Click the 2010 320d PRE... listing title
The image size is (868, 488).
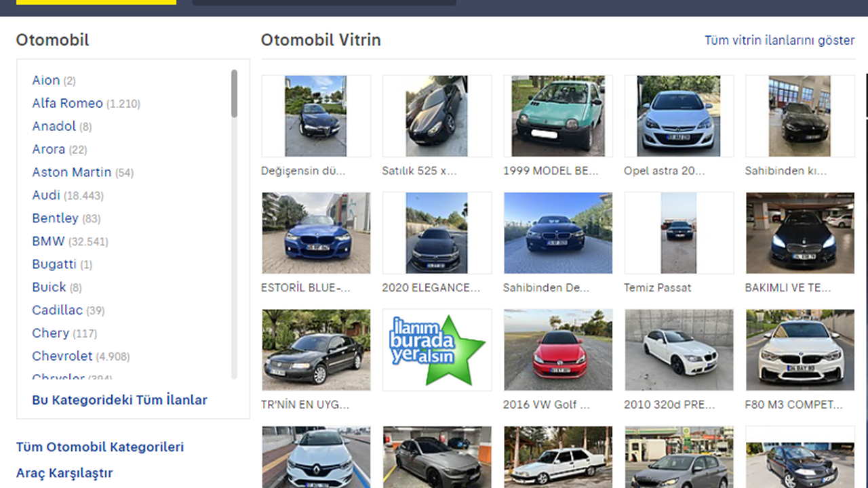coord(669,405)
